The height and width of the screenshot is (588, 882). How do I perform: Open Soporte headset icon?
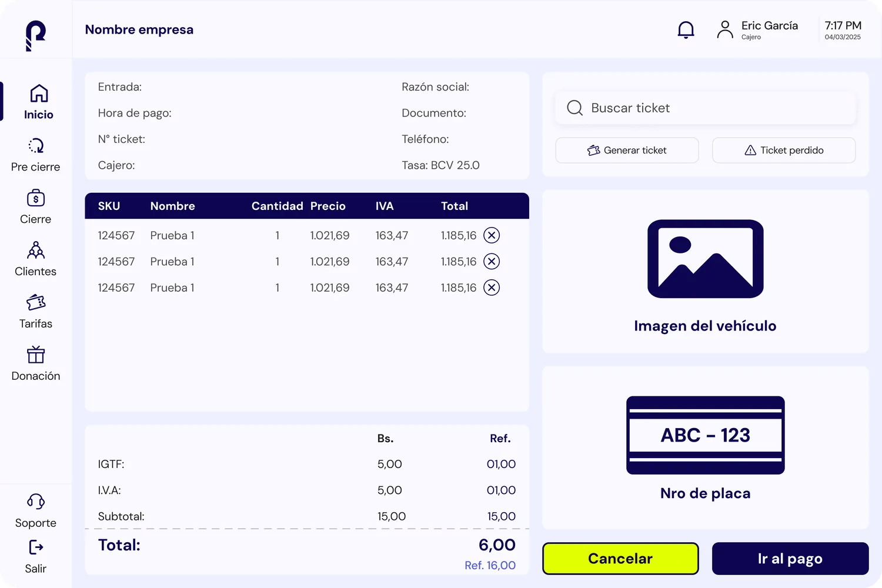36,501
